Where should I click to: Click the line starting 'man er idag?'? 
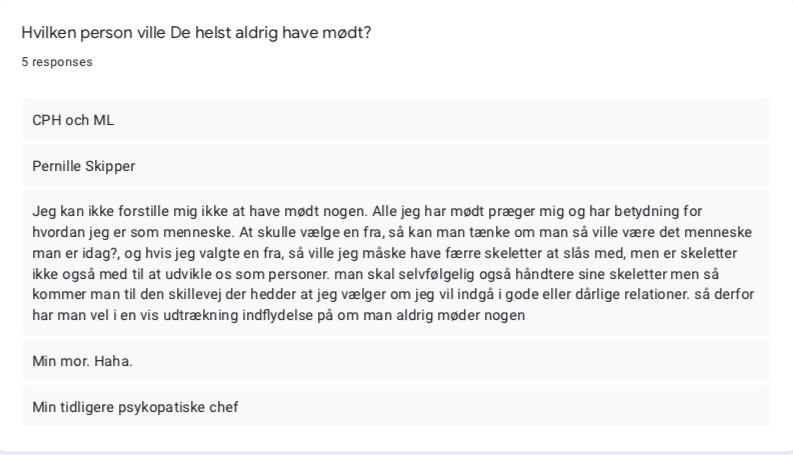coord(385,253)
